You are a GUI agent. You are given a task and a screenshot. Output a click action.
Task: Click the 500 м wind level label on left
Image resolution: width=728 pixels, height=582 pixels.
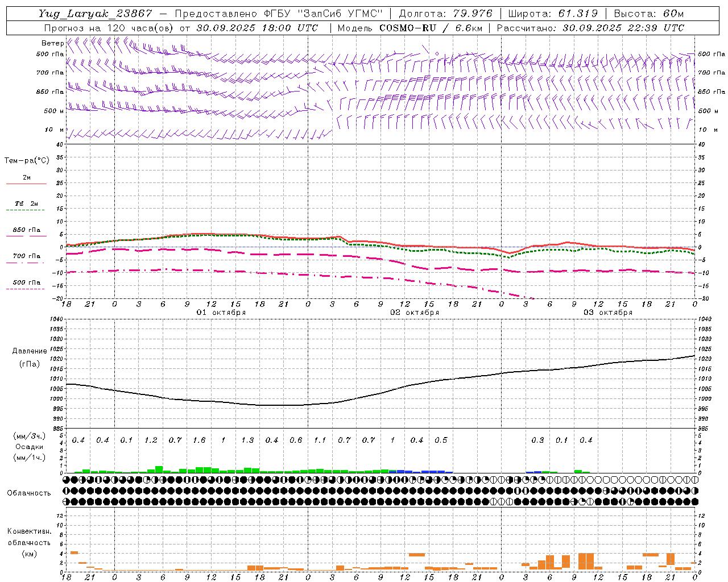(x=54, y=111)
